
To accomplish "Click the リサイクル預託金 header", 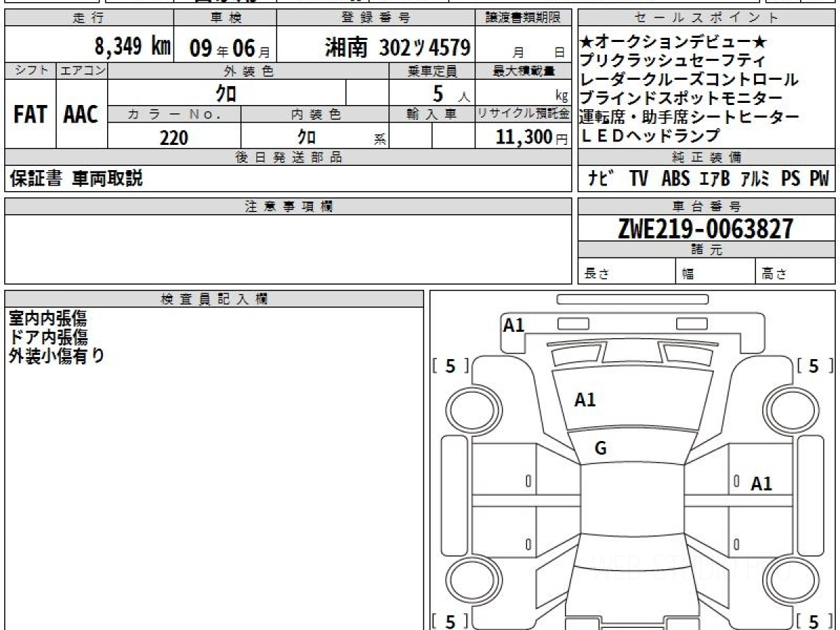I will click(523, 114).
